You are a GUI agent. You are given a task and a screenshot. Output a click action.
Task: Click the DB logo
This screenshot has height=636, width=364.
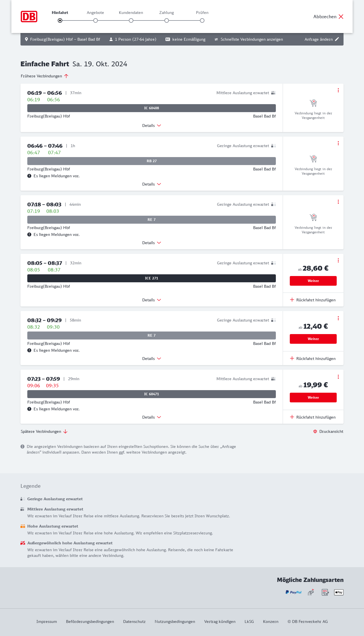(x=29, y=17)
